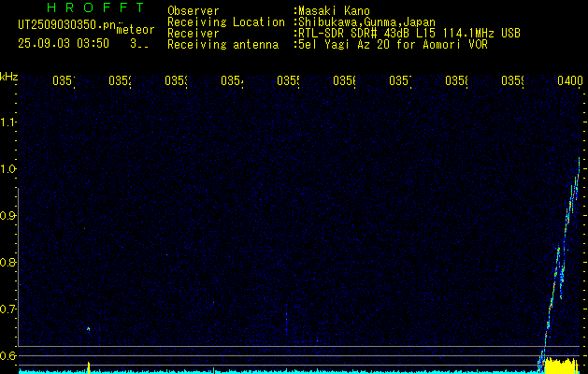Click the 0355 time marker
Image resolution: width=588 pixels, height=374 pixels.
pyautogui.click(x=288, y=80)
